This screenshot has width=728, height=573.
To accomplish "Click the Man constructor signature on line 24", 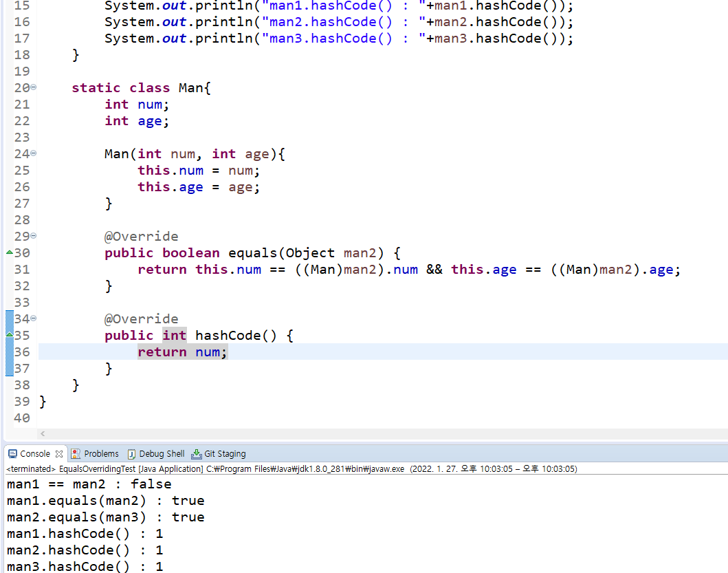I will pos(195,154).
